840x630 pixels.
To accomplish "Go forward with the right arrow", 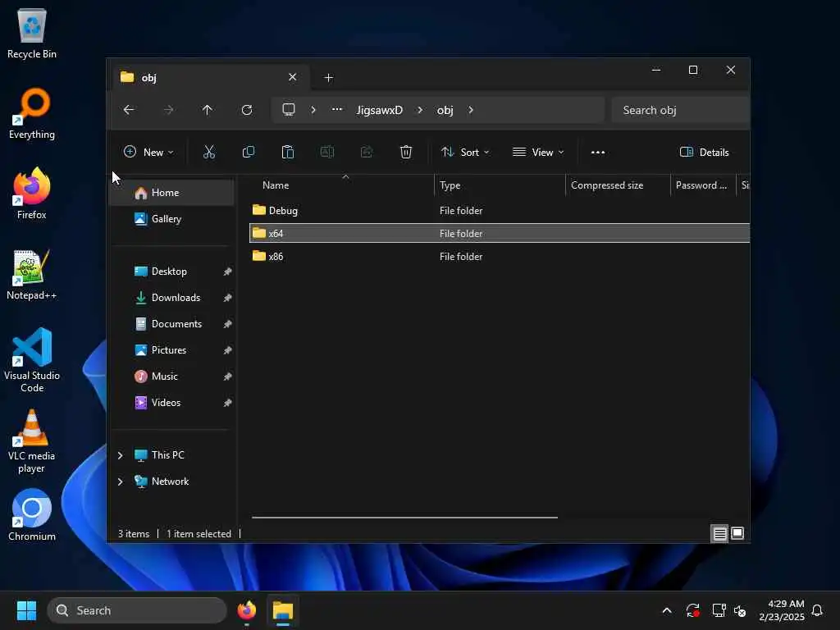I will pos(168,110).
